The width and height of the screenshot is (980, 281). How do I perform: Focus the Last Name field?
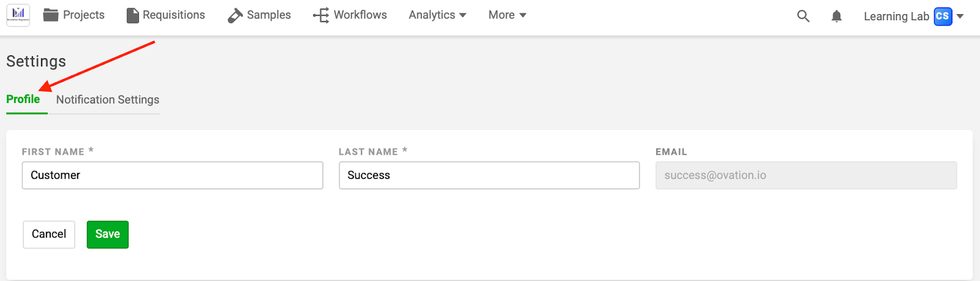(489, 175)
